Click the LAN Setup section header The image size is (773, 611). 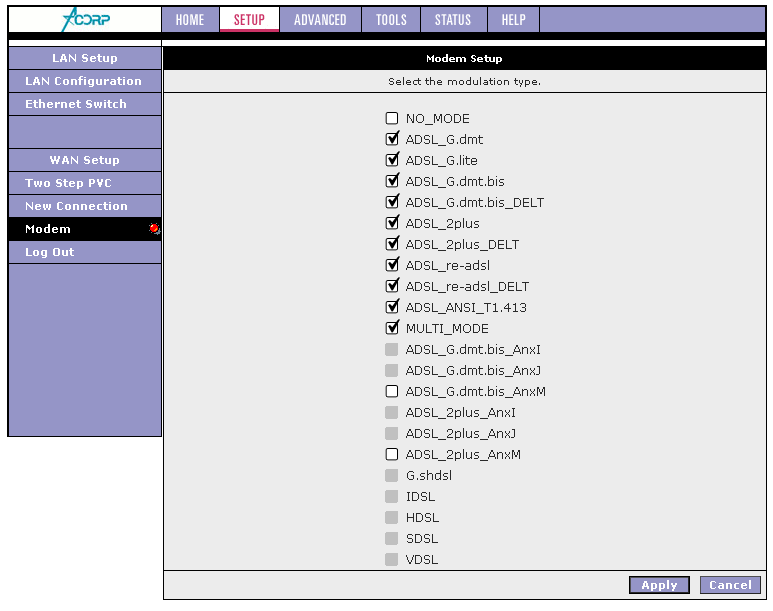[x=85, y=58]
